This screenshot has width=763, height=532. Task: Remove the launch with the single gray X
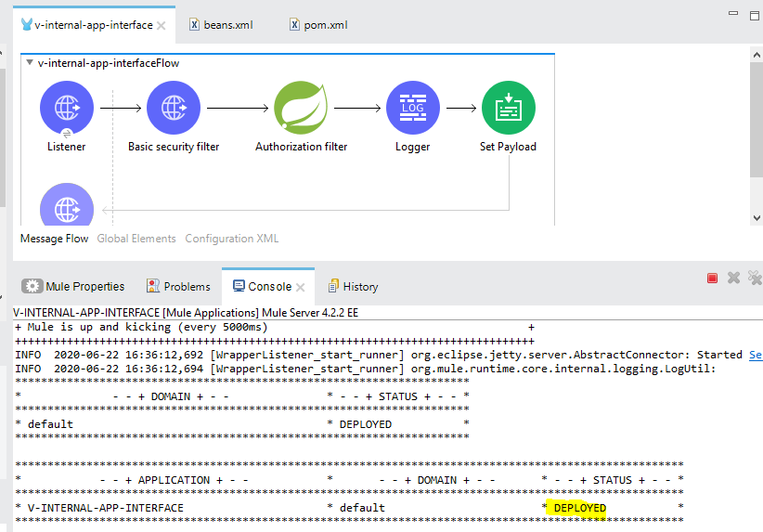(733, 278)
